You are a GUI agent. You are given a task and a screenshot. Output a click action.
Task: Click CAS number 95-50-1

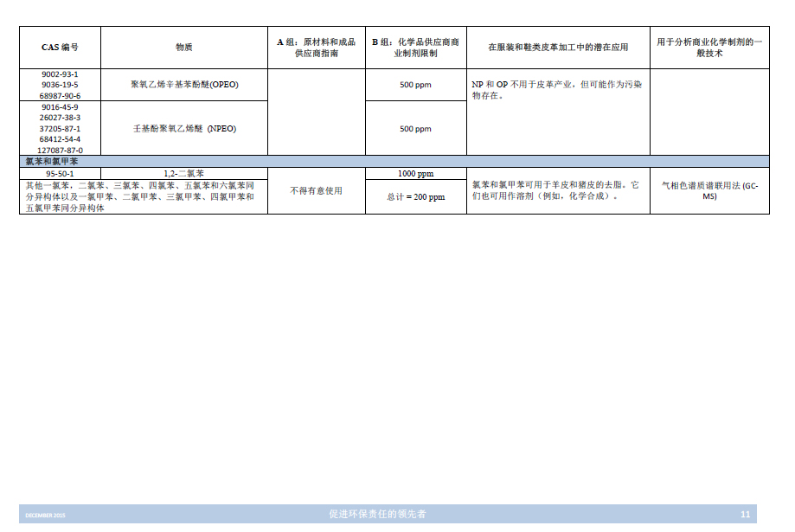click(60, 173)
